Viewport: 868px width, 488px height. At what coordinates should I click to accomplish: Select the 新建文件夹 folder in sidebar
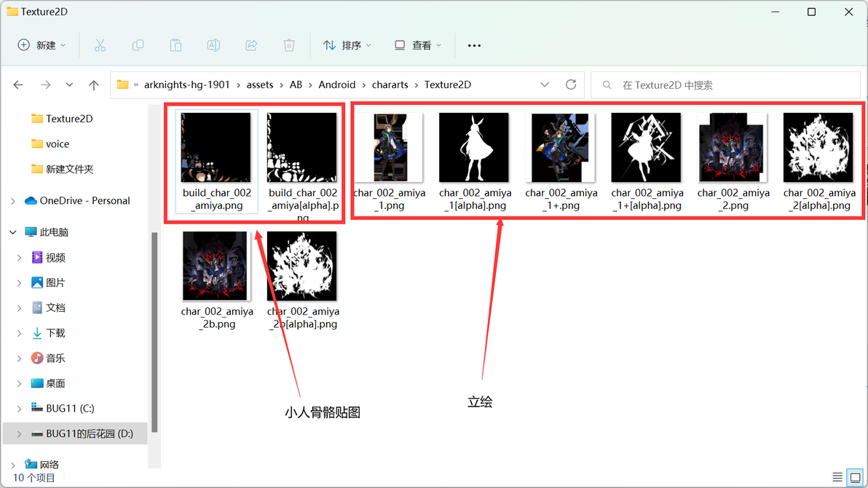[62, 169]
